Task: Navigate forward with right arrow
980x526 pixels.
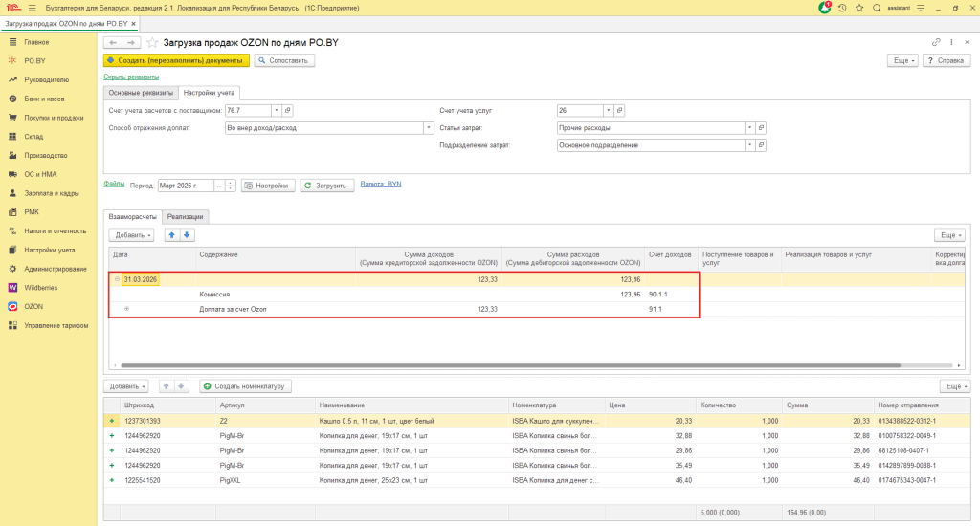Action: click(x=130, y=42)
